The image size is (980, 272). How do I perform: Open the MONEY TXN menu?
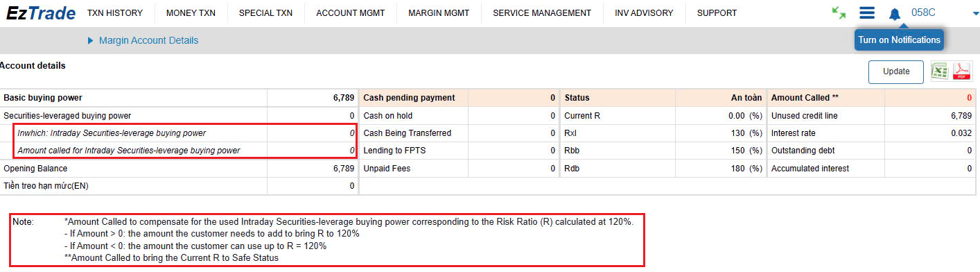pyautogui.click(x=191, y=12)
